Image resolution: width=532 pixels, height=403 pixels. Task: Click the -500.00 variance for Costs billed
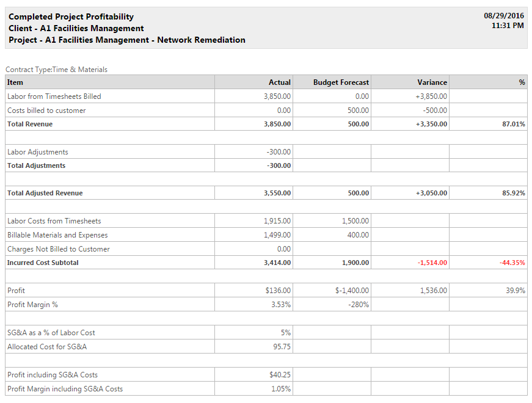point(435,111)
